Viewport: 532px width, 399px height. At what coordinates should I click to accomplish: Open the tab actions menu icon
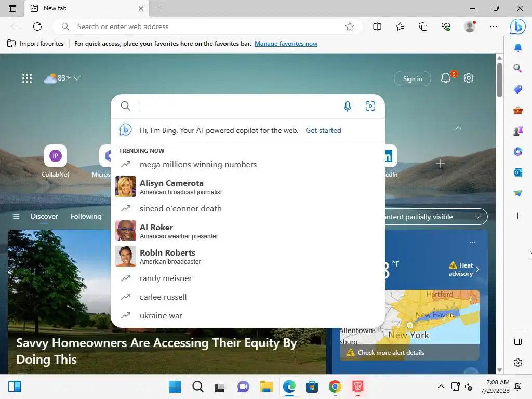(12, 8)
